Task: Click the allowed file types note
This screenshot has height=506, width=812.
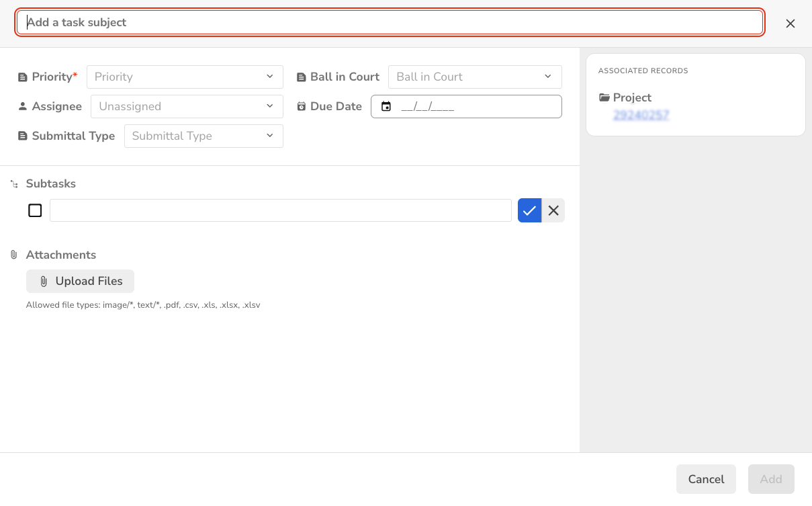Action: pos(143,305)
